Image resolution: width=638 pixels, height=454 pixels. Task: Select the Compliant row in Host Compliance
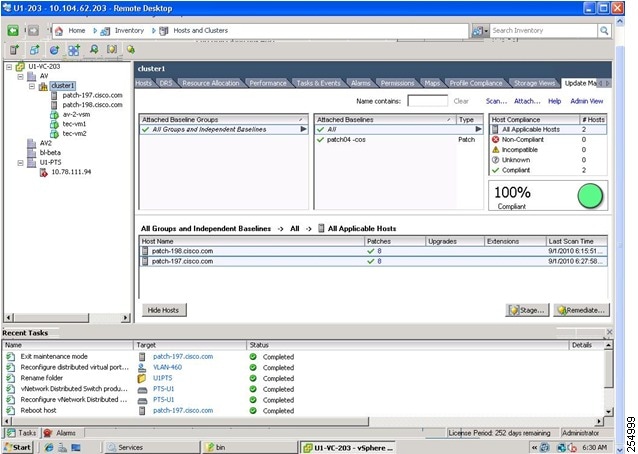click(548, 170)
